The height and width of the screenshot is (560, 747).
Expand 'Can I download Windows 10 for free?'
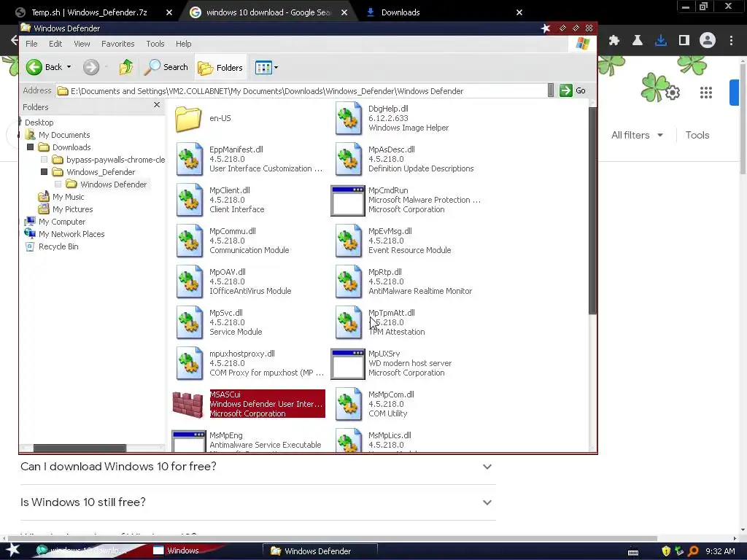point(258,467)
